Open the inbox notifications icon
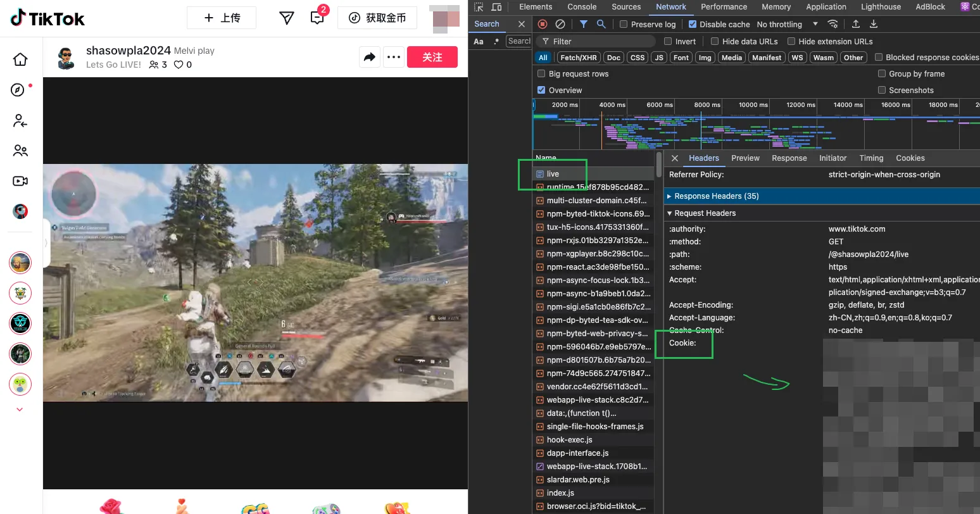This screenshot has height=514, width=980. (318, 18)
